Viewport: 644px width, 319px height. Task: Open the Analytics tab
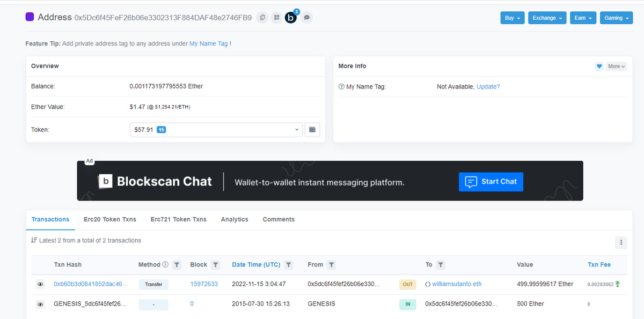click(x=235, y=219)
